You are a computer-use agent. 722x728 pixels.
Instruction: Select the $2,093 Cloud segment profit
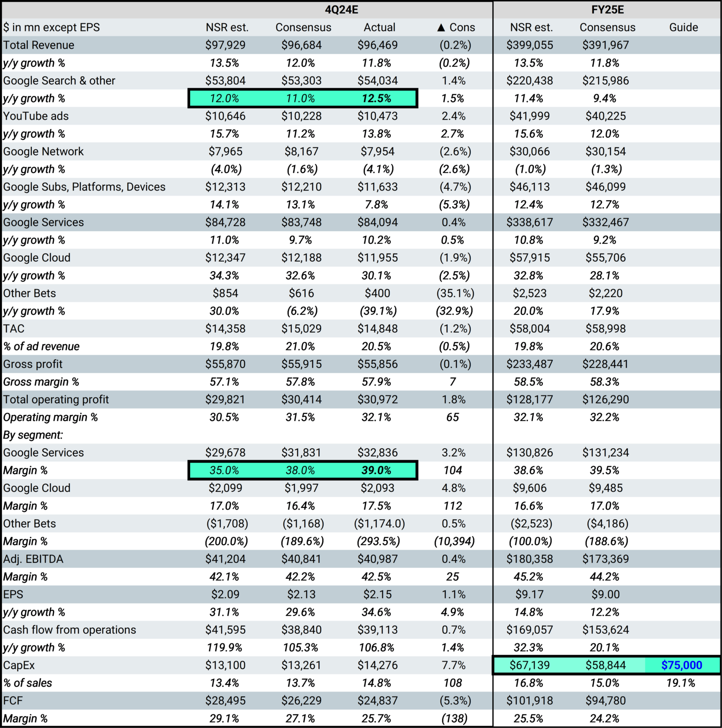(377, 488)
